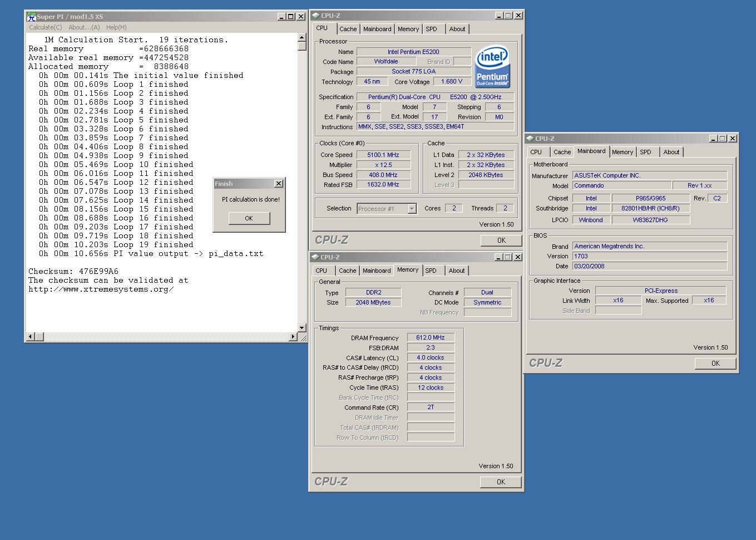Click the Chipset value P965/G965
This screenshot has height=540, width=756.
(x=650, y=198)
